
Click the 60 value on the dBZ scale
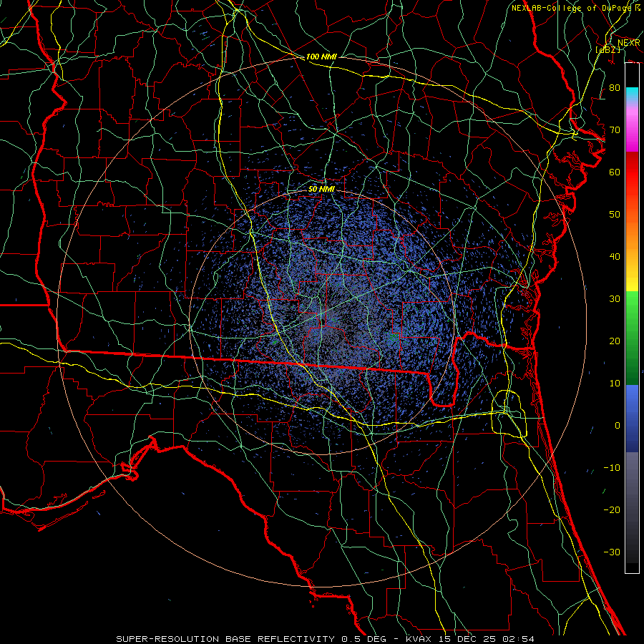(615, 172)
